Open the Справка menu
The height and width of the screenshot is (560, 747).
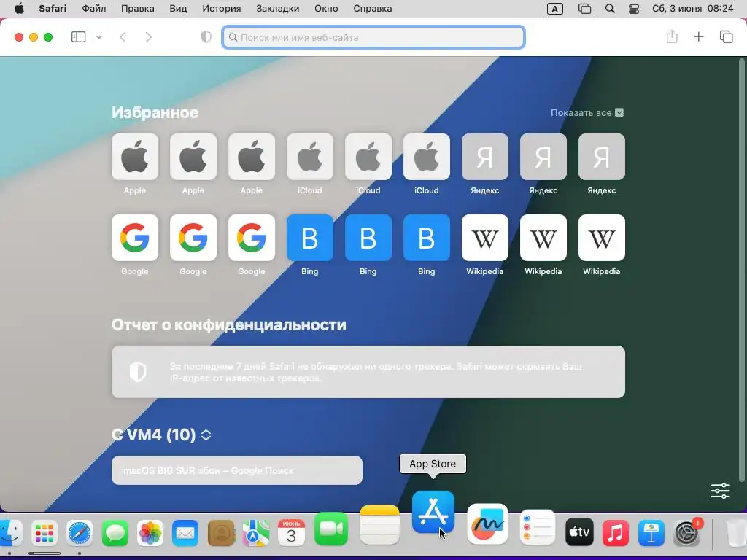coord(373,9)
